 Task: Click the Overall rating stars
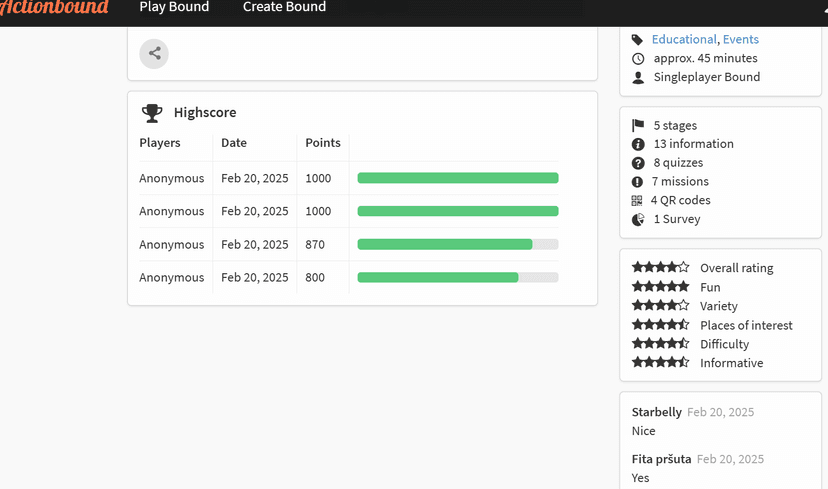point(660,268)
